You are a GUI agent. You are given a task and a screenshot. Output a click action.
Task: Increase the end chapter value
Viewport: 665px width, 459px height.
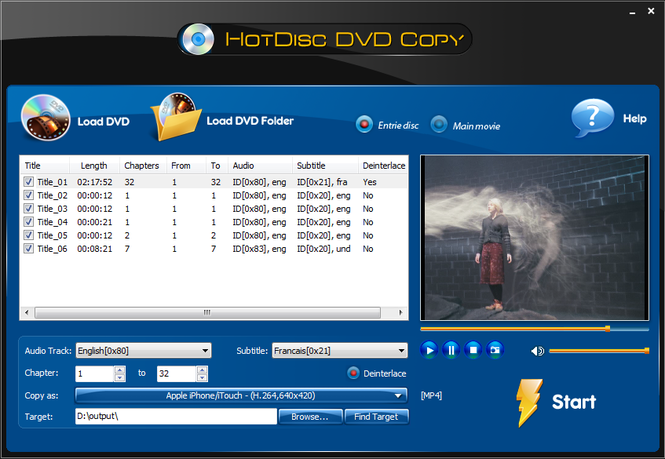[202, 369]
